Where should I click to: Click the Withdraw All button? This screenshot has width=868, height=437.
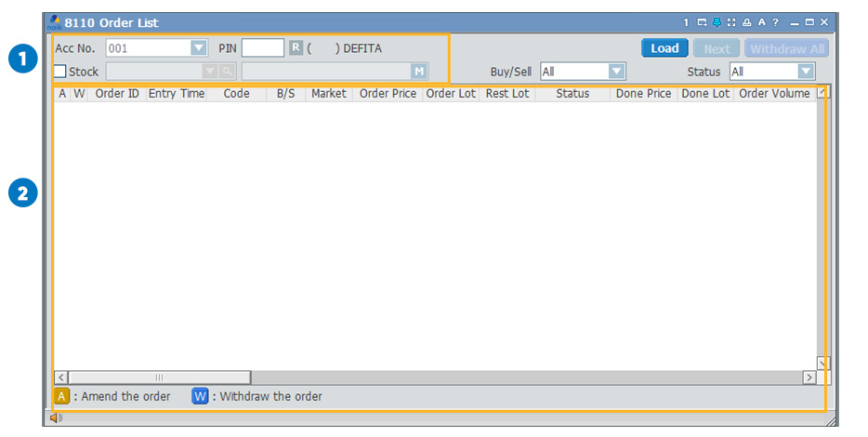[x=787, y=48]
